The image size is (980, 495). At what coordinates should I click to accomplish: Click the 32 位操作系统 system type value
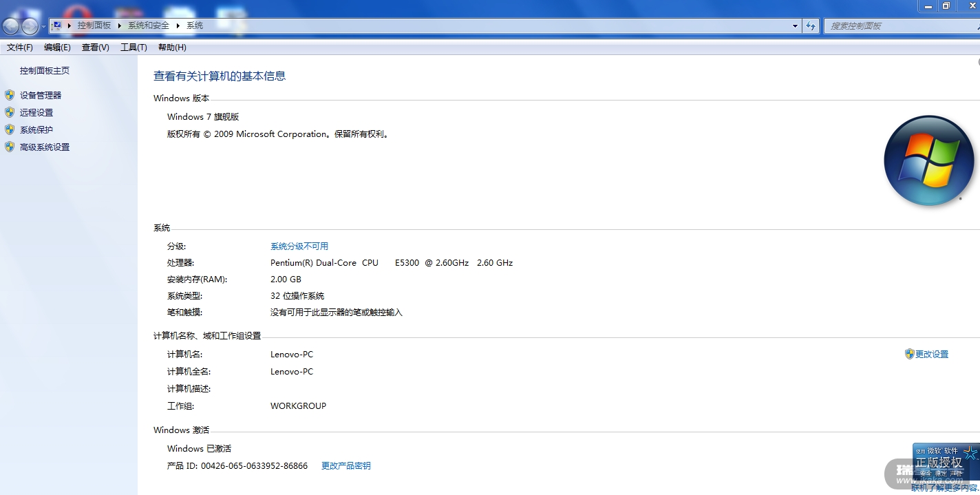point(297,296)
